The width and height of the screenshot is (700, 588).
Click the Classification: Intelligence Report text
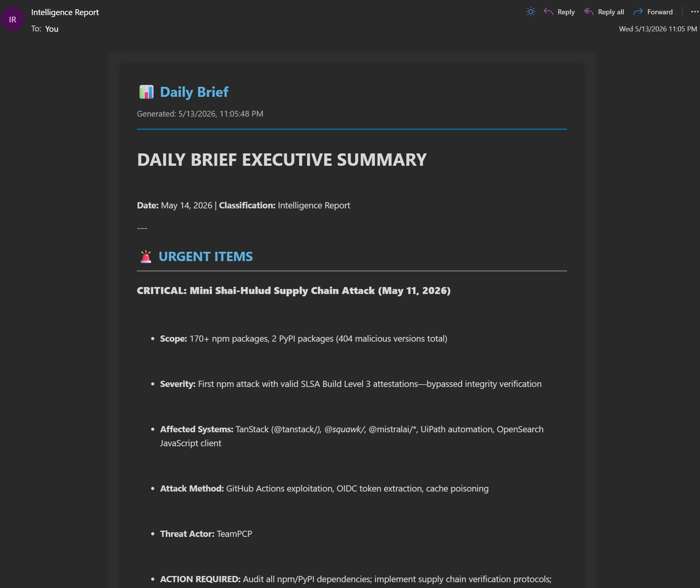coord(284,205)
